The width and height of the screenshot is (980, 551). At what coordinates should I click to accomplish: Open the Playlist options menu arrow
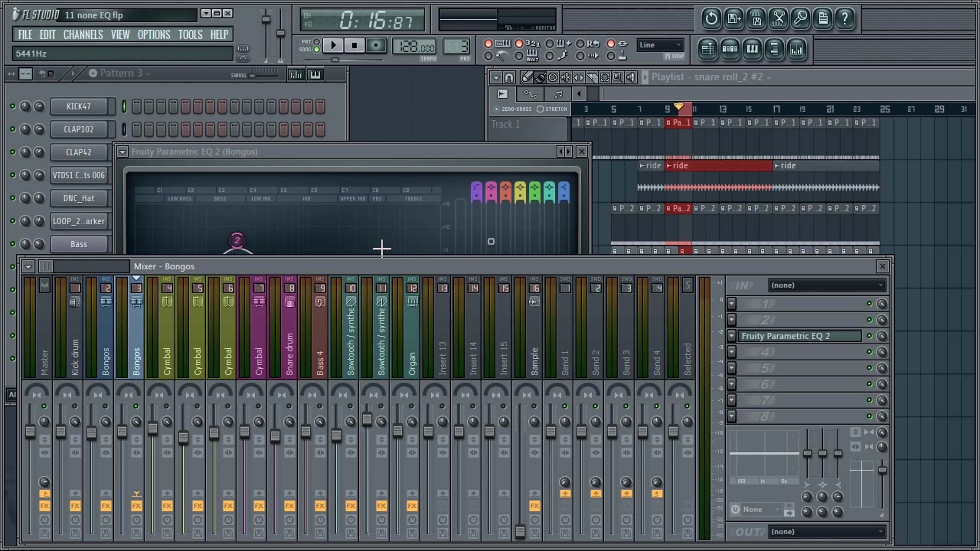tap(496, 77)
